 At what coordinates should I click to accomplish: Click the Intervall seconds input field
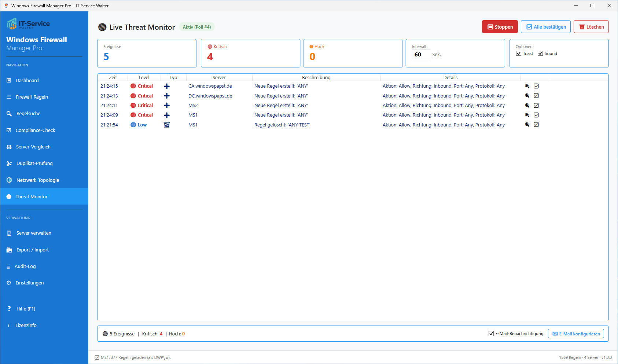421,55
